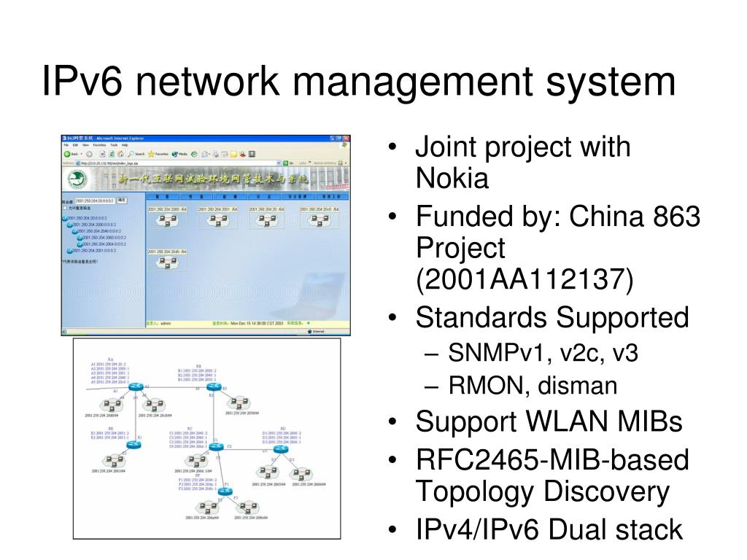
Task: Open Search with the magnifier toolbar button
Action: pos(136,154)
